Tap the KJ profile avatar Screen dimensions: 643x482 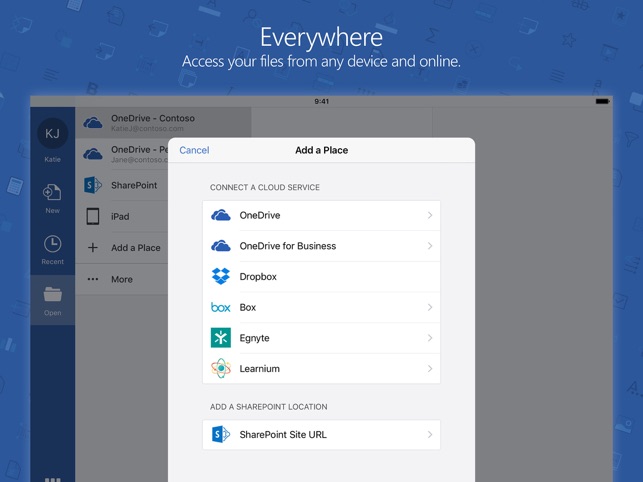(x=52, y=133)
